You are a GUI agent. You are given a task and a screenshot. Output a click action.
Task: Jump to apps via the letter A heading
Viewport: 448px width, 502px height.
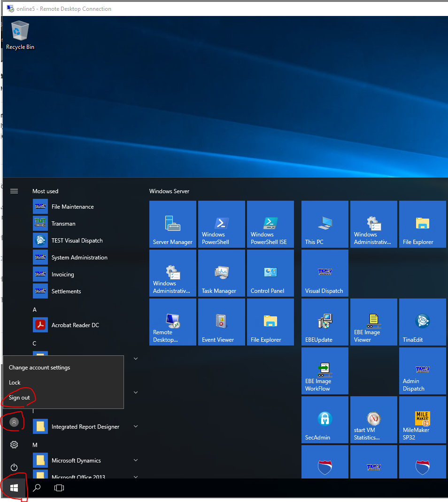(x=35, y=310)
